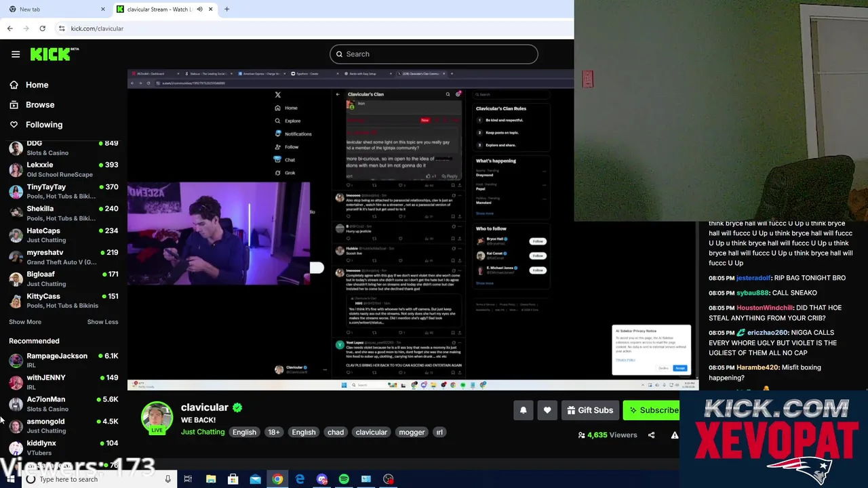Image resolution: width=868 pixels, height=488 pixels.
Task: Select the chad stream tag
Action: (336, 432)
